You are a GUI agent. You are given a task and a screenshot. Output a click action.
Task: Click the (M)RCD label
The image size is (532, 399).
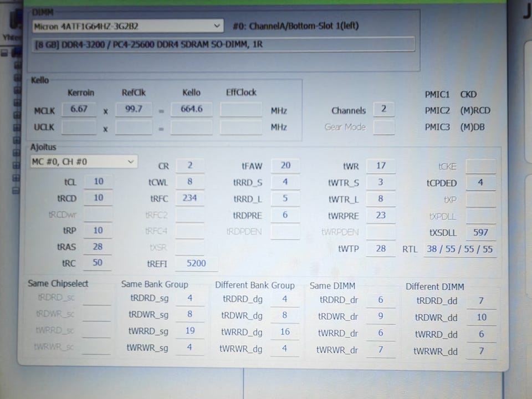coord(475,111)
